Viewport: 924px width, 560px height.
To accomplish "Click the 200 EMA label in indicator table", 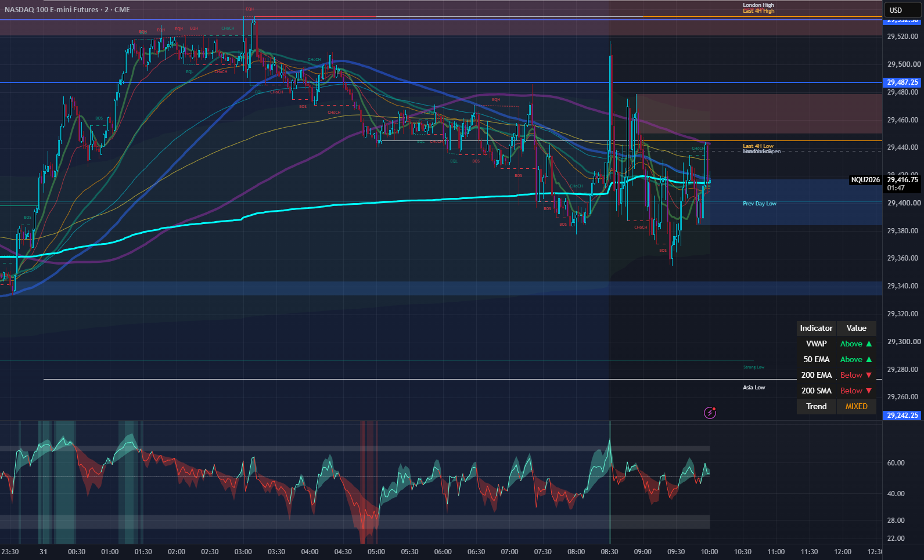I will [x=817, y=375].
